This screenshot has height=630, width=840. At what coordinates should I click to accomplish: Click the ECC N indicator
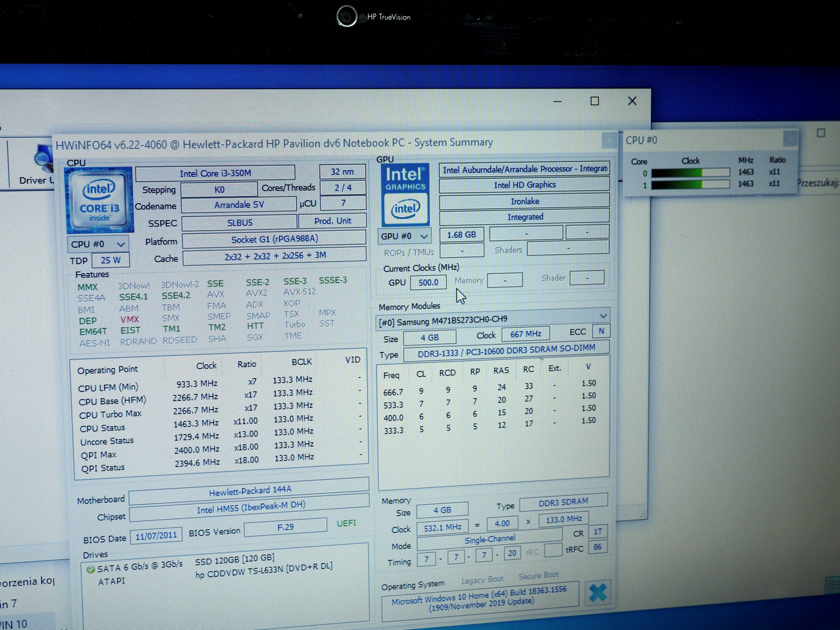[601, 331]
